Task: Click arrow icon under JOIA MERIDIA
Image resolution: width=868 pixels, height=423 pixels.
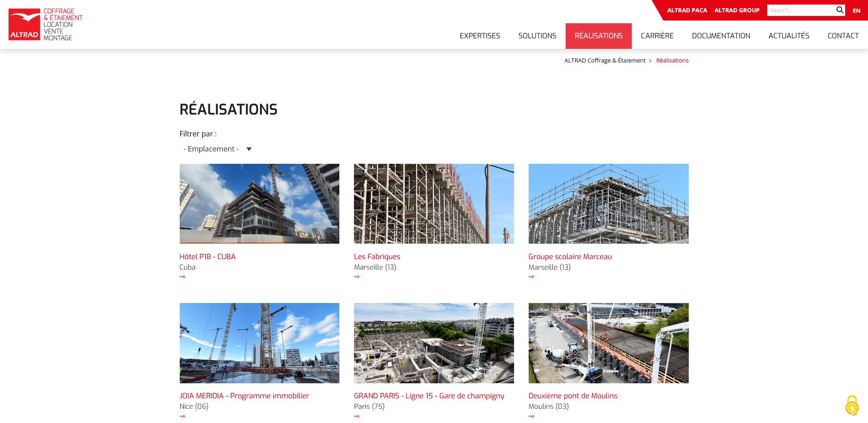Action: (182, 416)
